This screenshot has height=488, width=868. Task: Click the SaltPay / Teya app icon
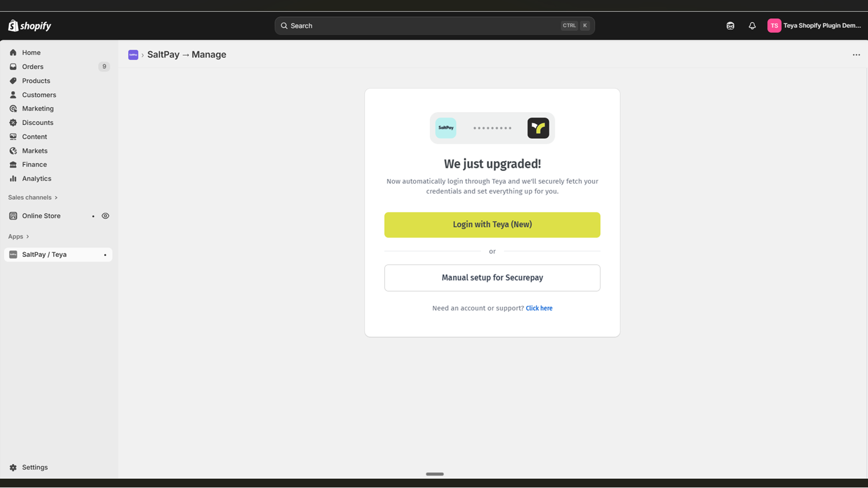[13, 254]
